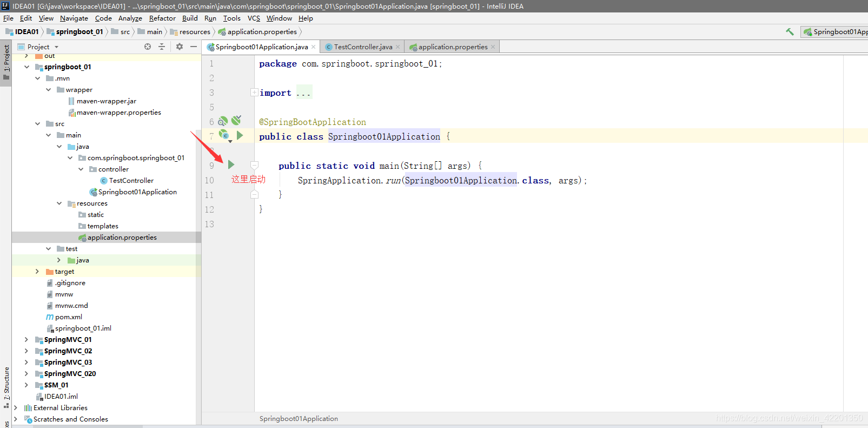Expand the folded import statements
Screen dimensions: 868x428
pos(254,93)
